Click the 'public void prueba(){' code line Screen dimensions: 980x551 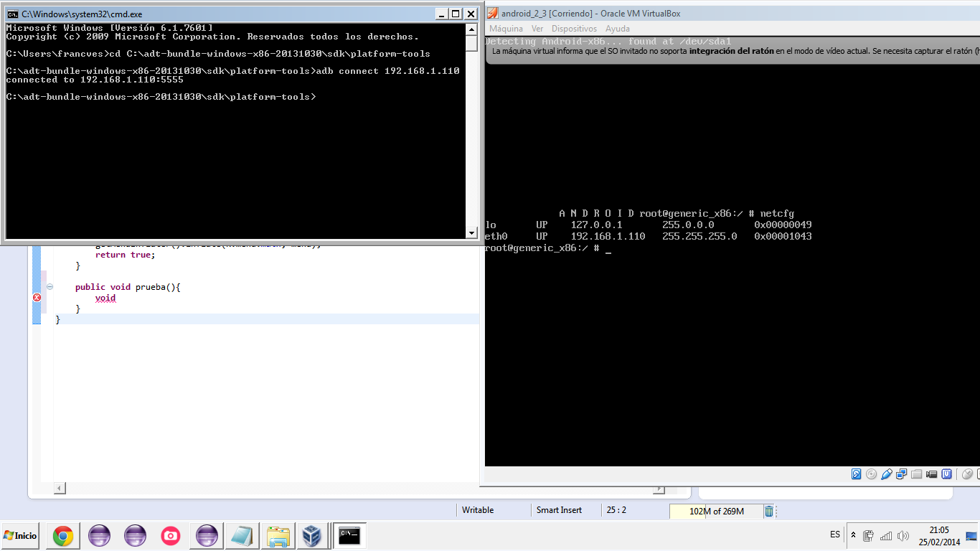pos(128,287)
